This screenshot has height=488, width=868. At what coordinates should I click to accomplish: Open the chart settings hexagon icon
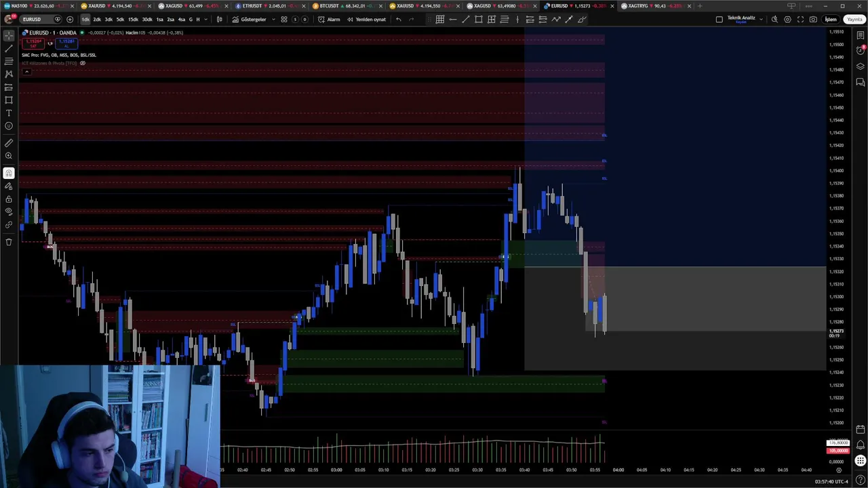[x=787, y=19]
